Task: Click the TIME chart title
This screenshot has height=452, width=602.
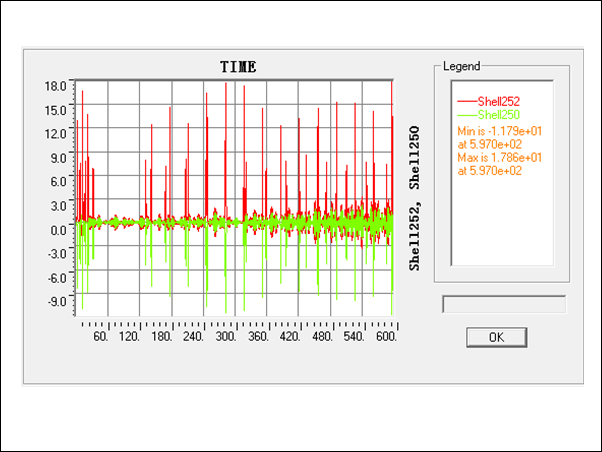Action: pos(238,67)
